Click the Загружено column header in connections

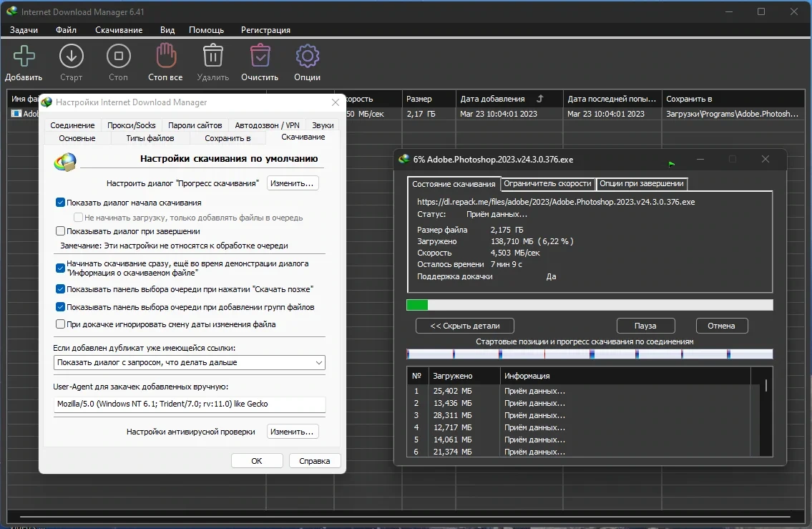click(x=464, y=376)
